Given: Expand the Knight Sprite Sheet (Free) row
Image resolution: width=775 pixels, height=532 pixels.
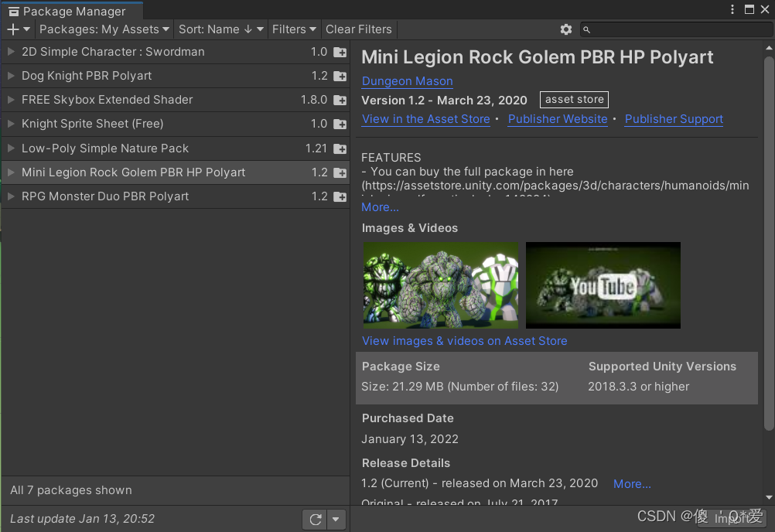Looking at the screenshot, I should coord(11,124).
